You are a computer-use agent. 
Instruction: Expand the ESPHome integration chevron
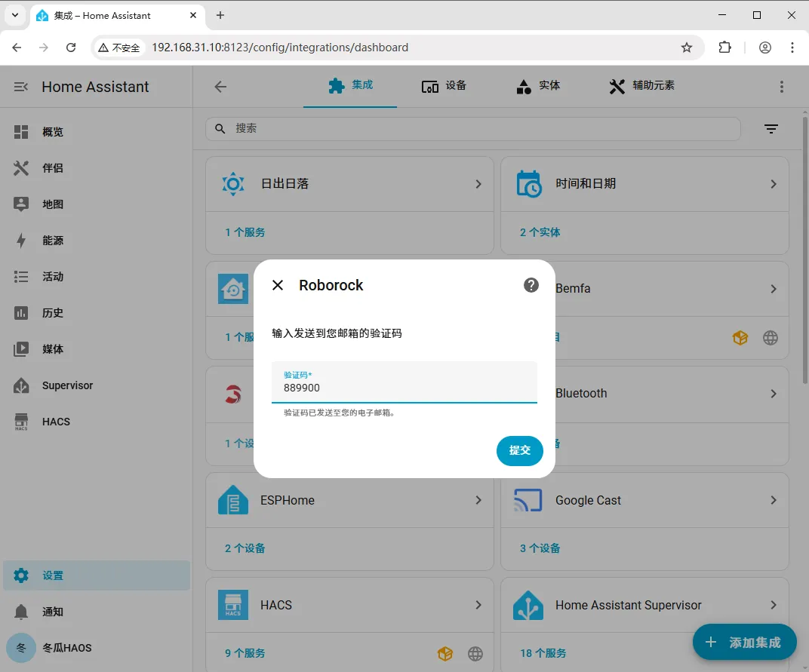click(x=478, y=500)
